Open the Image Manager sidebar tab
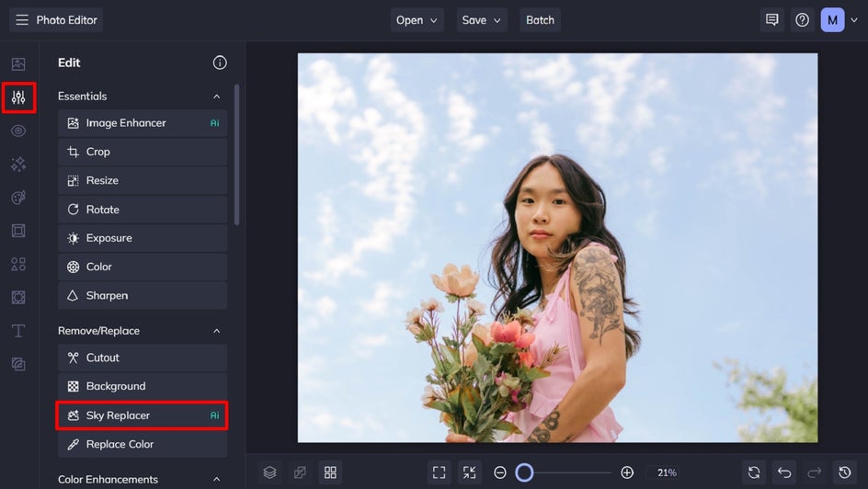 (x=18, y=64)
